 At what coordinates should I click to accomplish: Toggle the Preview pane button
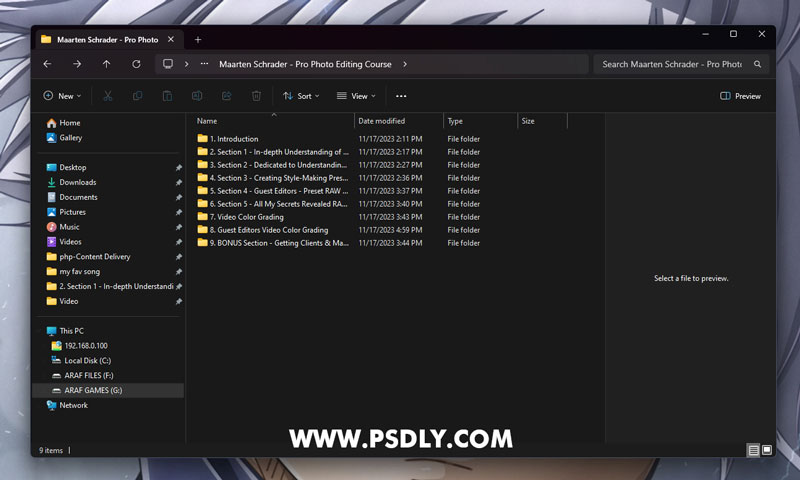[740, 96]
